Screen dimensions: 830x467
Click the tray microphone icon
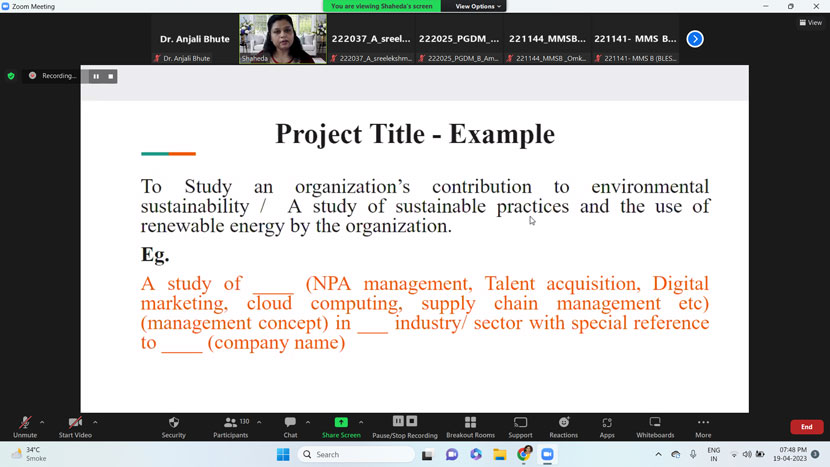coord(693,454)
